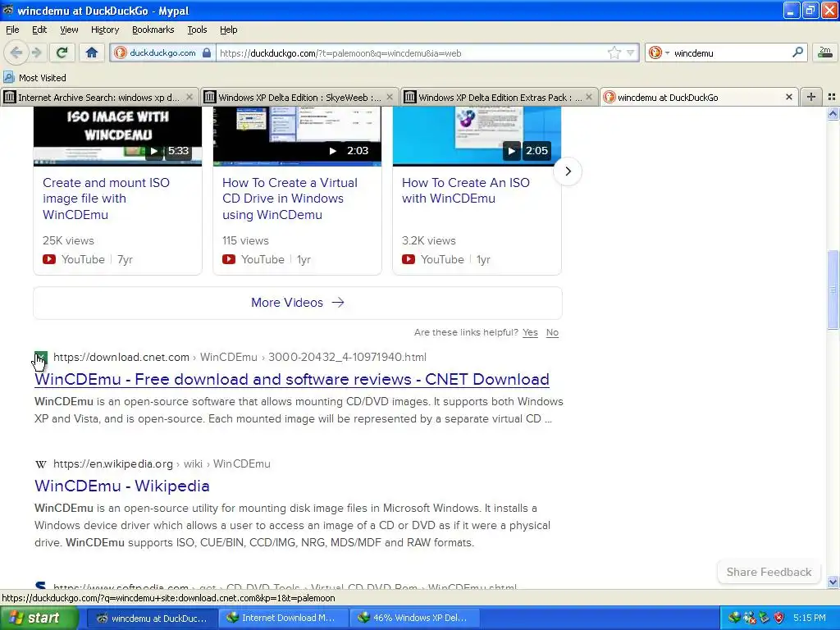Play the 5:33 ISO image video thumbnail

pyautogui.click(x=117, y=135)
